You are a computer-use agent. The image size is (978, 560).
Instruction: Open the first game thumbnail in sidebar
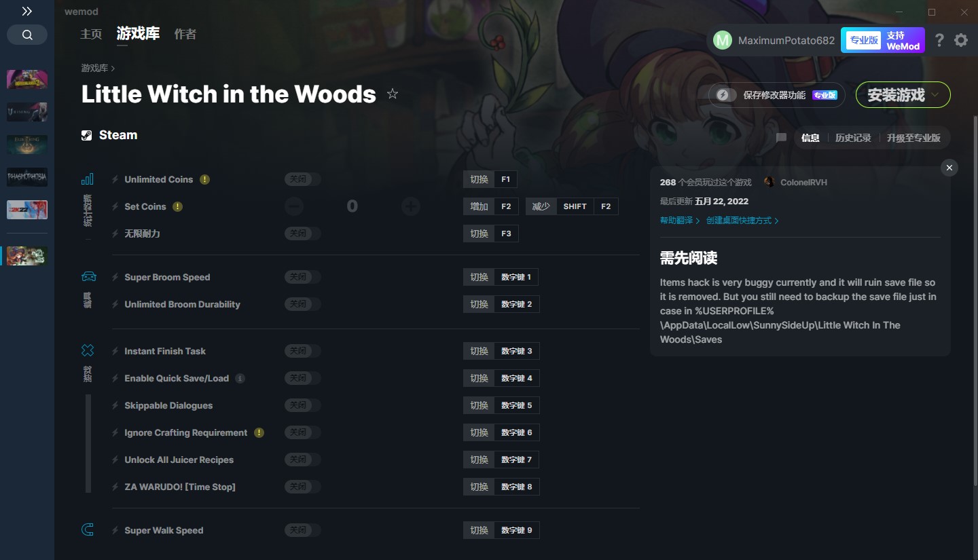[27, 79]
